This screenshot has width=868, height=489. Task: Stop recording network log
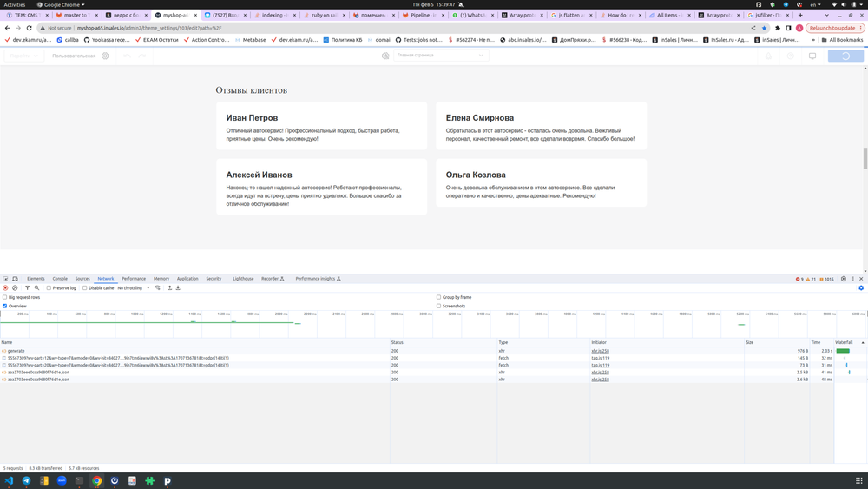pyautogui.click(x=5, y=287)
